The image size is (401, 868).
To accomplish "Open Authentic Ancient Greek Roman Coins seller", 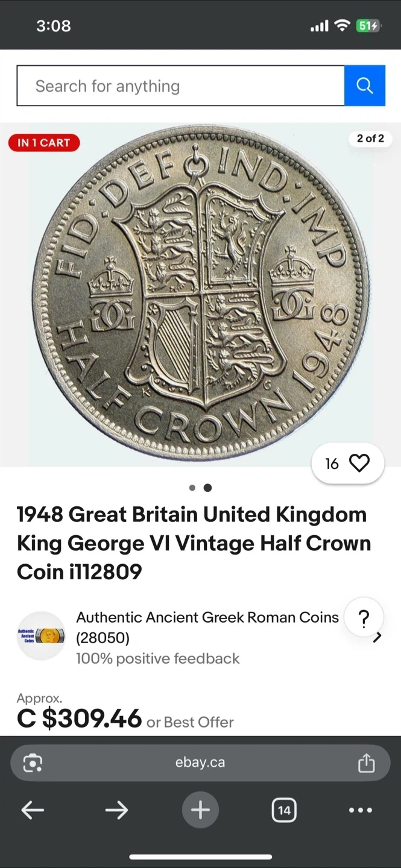I will point(207,617).
